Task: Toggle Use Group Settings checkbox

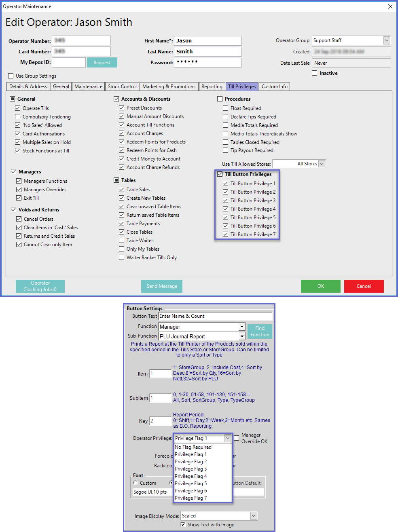Action: [x=11, y=76]
